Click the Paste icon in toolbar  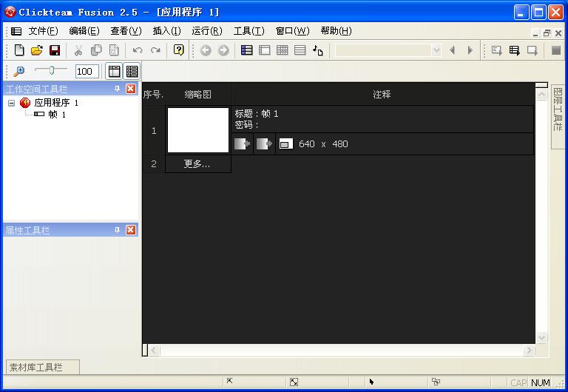114,50
